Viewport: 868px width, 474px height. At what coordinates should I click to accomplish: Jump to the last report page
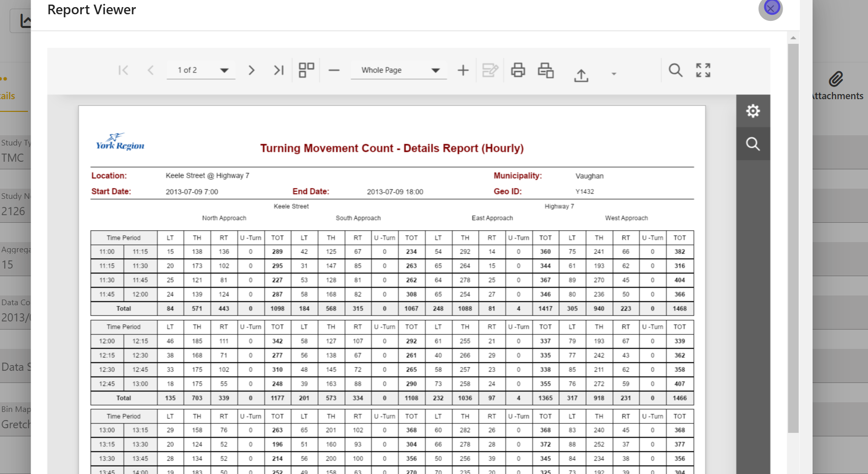tap(279, 70)
